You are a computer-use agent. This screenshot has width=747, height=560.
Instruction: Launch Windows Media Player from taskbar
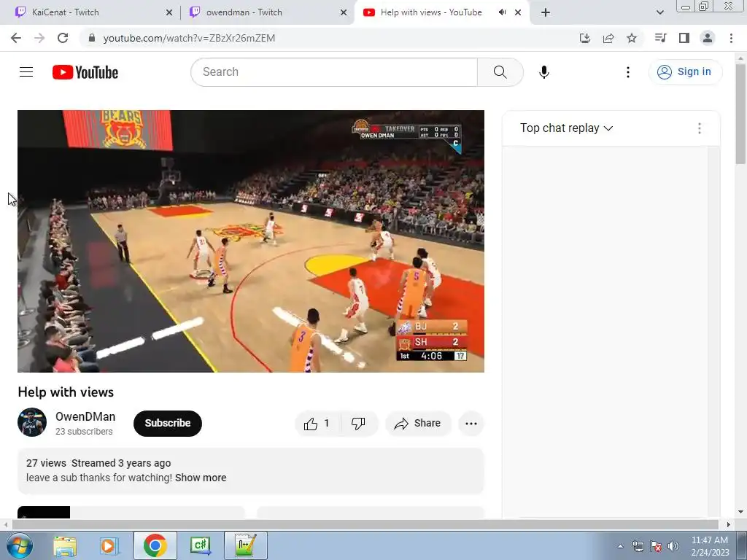tap(109, 545)
